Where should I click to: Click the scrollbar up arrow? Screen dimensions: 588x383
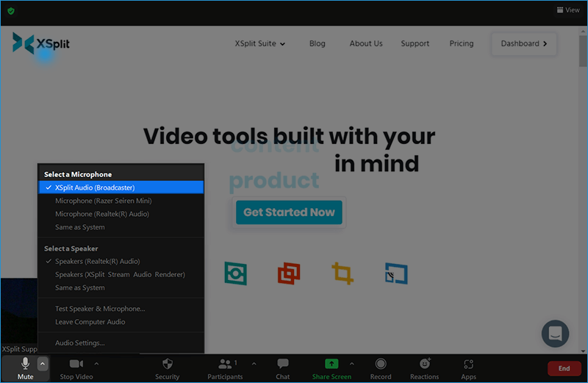pyautogui.click(x=583, y=31)
